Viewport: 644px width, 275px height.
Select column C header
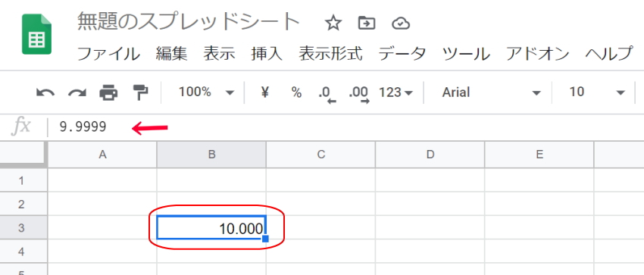pos(320,155)
